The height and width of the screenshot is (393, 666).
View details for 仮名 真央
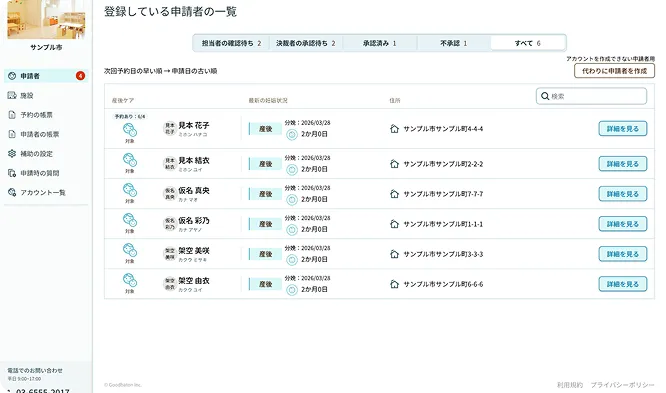pyautogui.click(x=623, y=194)
